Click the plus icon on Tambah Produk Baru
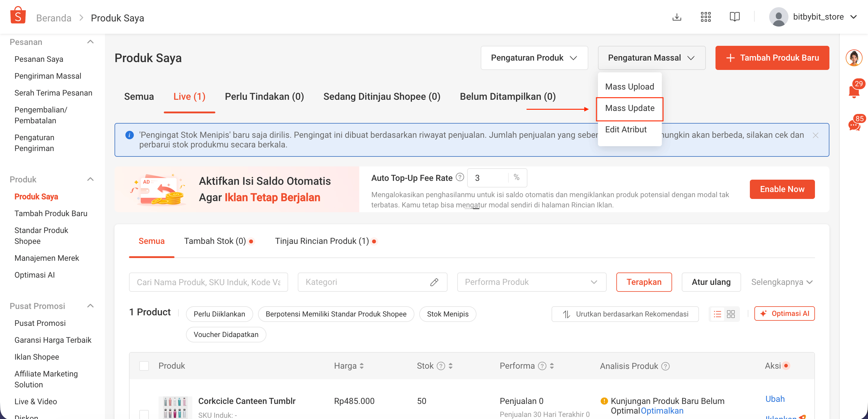This screenshot has width=868, height=419. coord(730,58)
